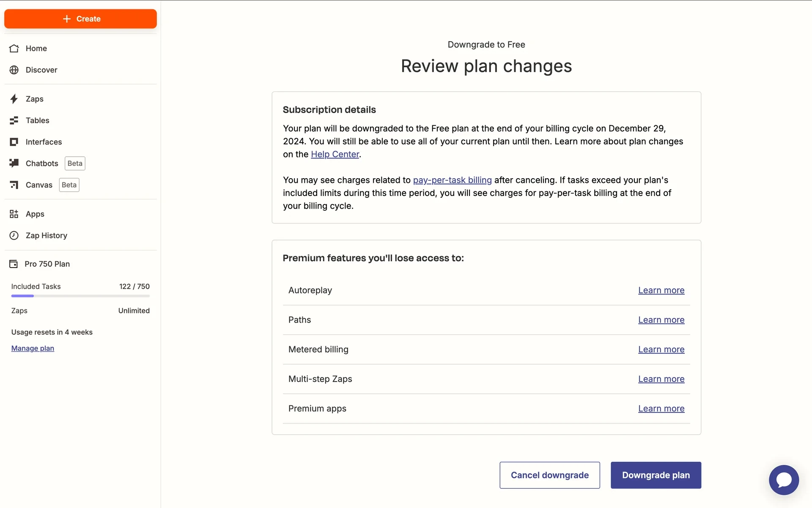This screenshot has height=508, width=812.
Task: Click the Interfaces icon
Action: [14, 142]
